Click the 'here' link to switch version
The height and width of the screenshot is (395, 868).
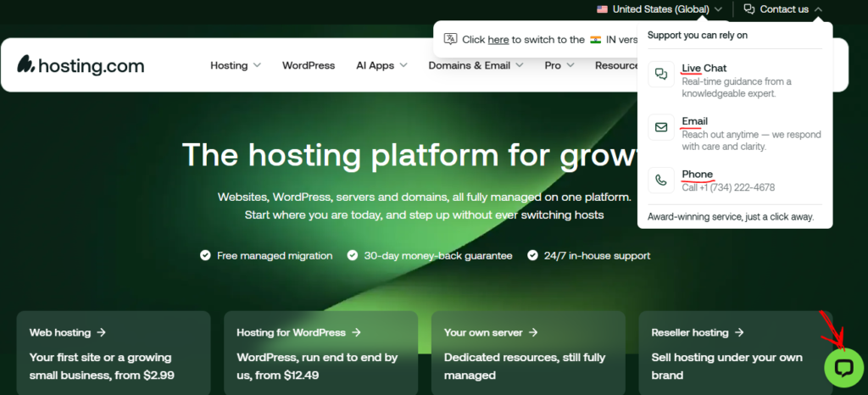coord(498,39)
